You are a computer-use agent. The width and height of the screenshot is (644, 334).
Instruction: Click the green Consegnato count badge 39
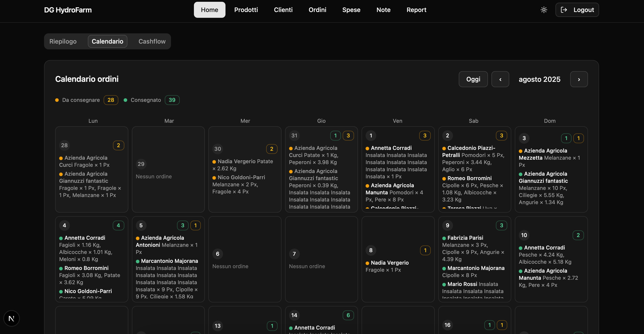[172, 100]
